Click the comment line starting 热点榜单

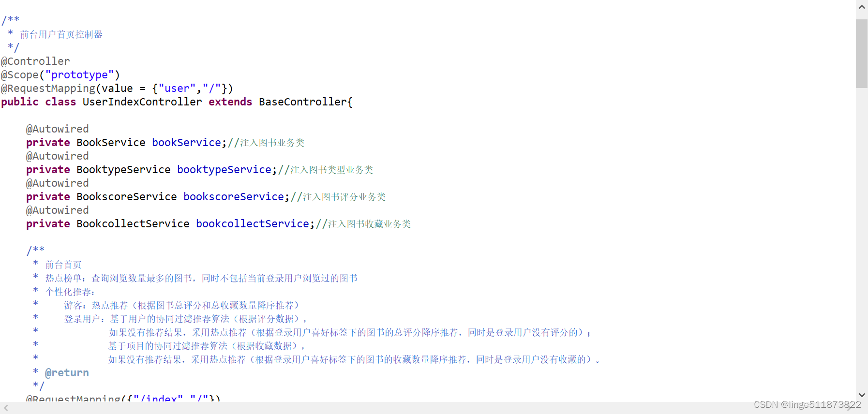pos(201,278)
